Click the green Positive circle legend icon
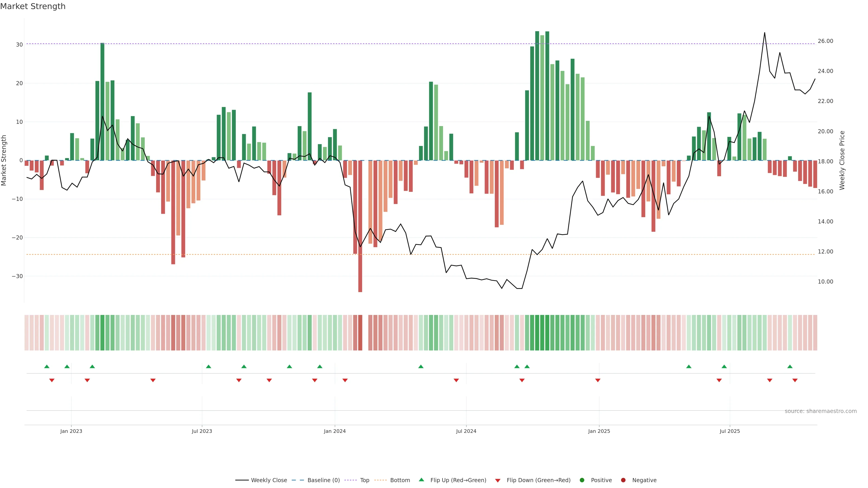The width and height of the screenshot is (868, 488). [582, 480]
